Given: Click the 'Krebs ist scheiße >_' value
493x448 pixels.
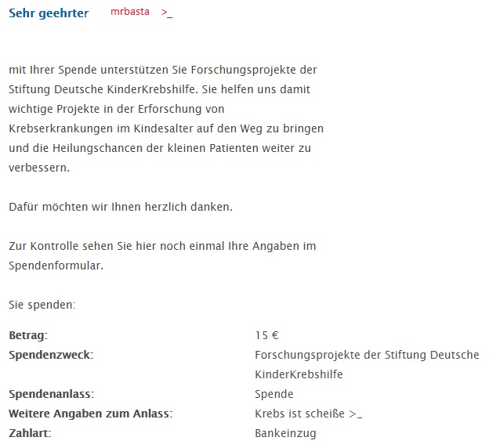Looking at the screenshot, I should 309,414.
